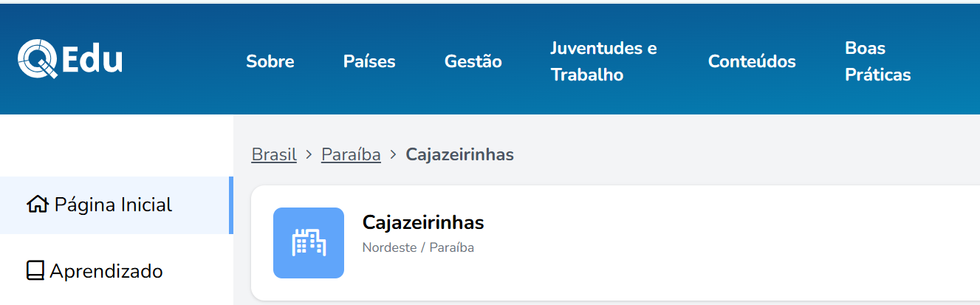Switch to the Aprendizado sidebar tab
Image resolution: width=980 pixels, height=305 pixels.
pyautogui.click(x=106, y=271)
